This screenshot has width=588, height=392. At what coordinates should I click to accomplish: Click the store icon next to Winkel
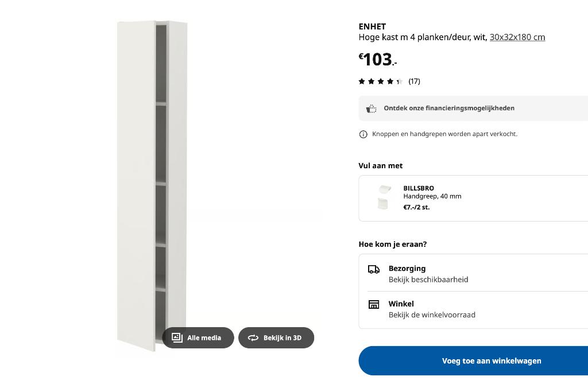coord(374,304)
